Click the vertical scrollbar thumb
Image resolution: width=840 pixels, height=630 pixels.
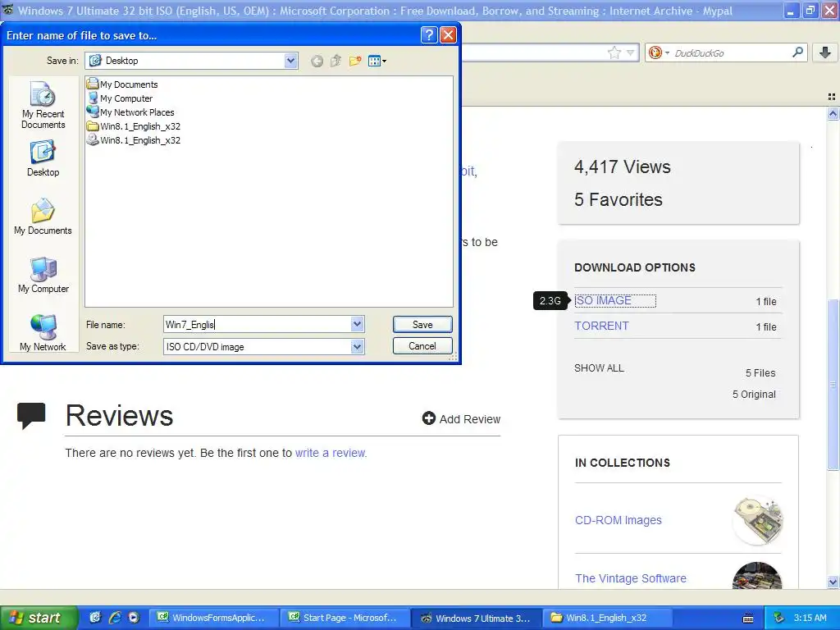(x=833, y=384)
